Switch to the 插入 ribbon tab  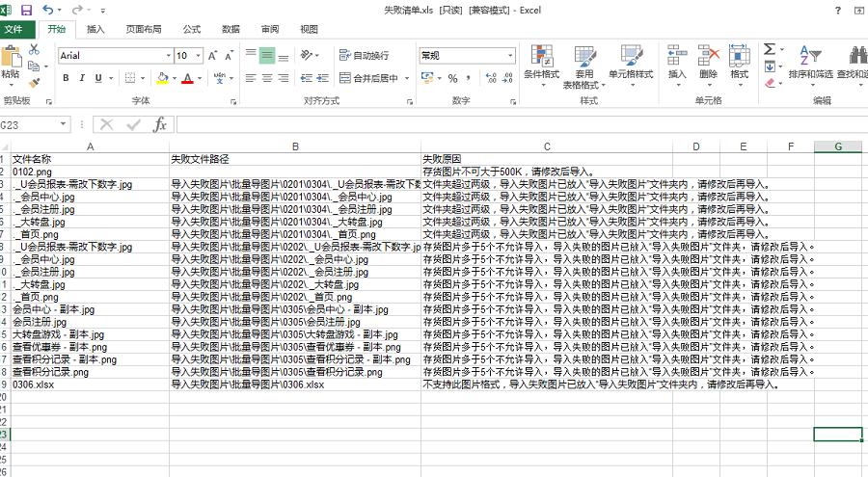95,29
